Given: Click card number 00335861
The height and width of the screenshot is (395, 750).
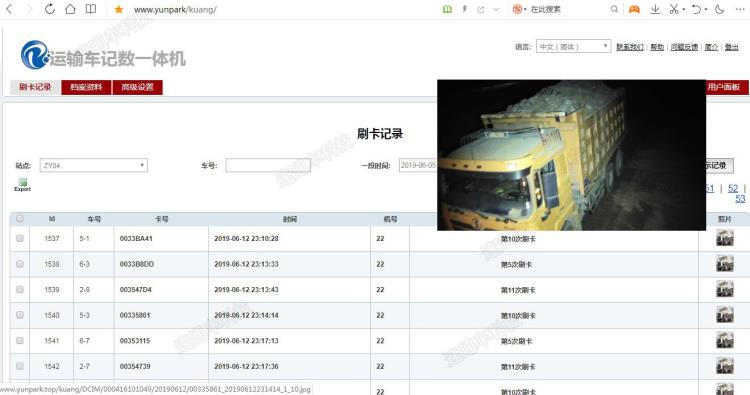Looking at the screenshot, I should coord(135,315).
